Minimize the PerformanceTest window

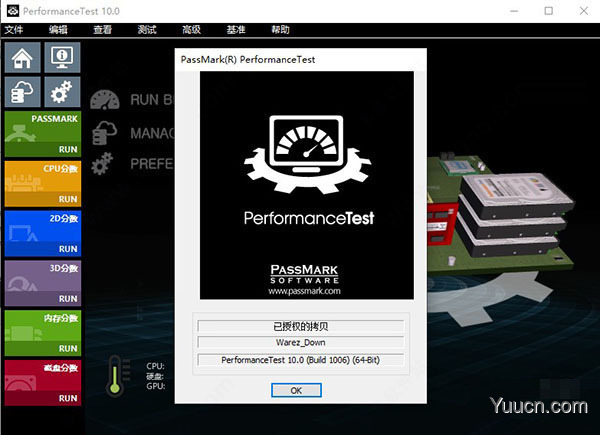click(514, 11)
